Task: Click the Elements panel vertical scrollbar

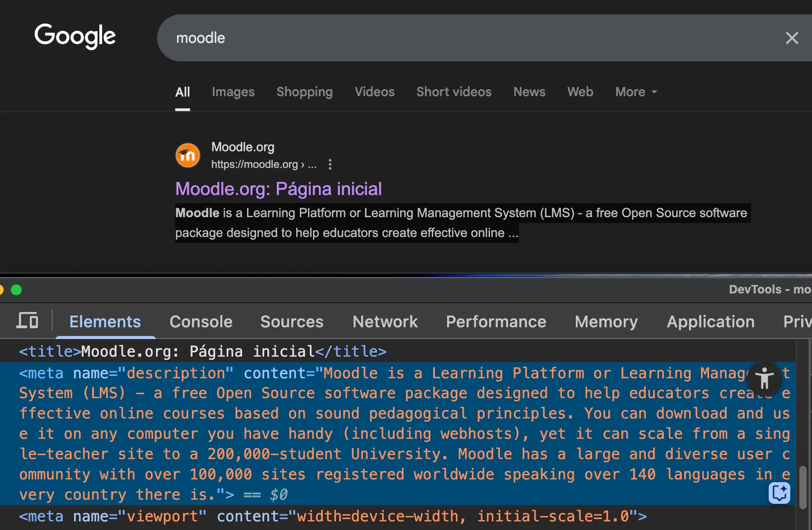Action: pyautogui.click(x=803, y=488)
